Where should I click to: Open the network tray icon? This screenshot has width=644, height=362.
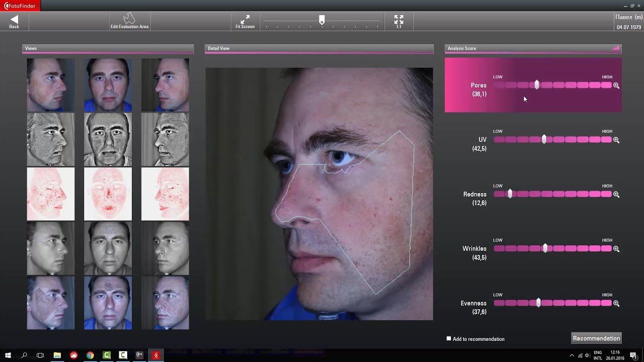580,355
